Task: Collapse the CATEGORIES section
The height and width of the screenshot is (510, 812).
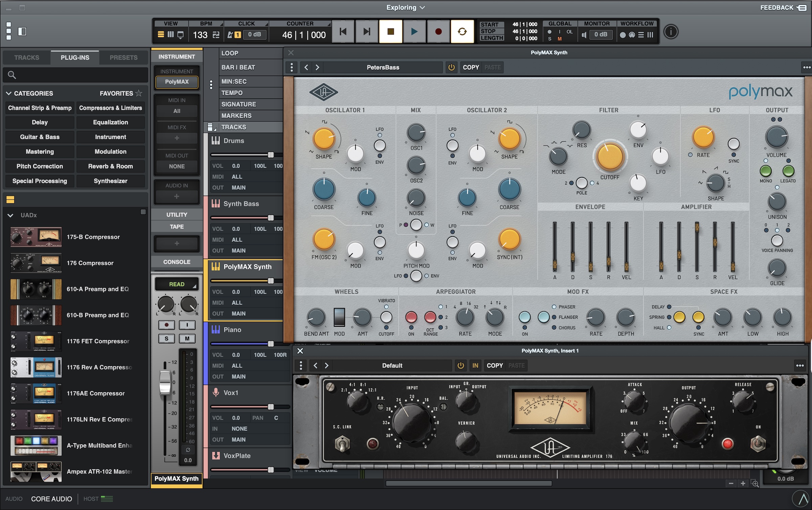Action: (9, 93)
